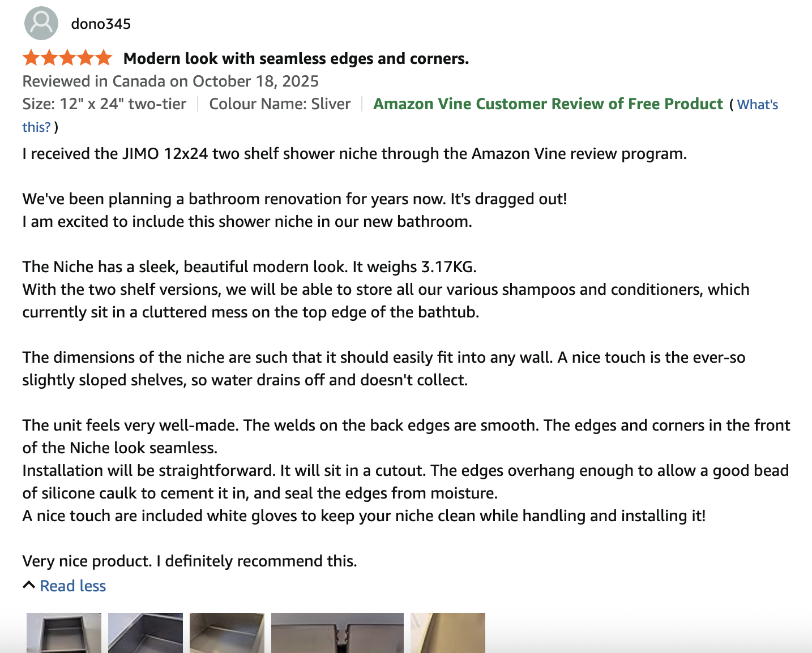Click the Amazon Vine Customer Review link
This screenshot has width=812, height=653.
pyautogui.click(x=548, y=104)
